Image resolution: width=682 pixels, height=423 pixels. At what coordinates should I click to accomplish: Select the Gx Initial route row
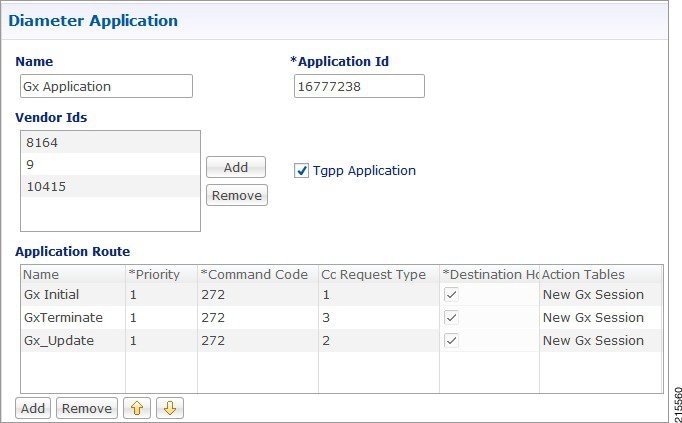pos(342,295)
